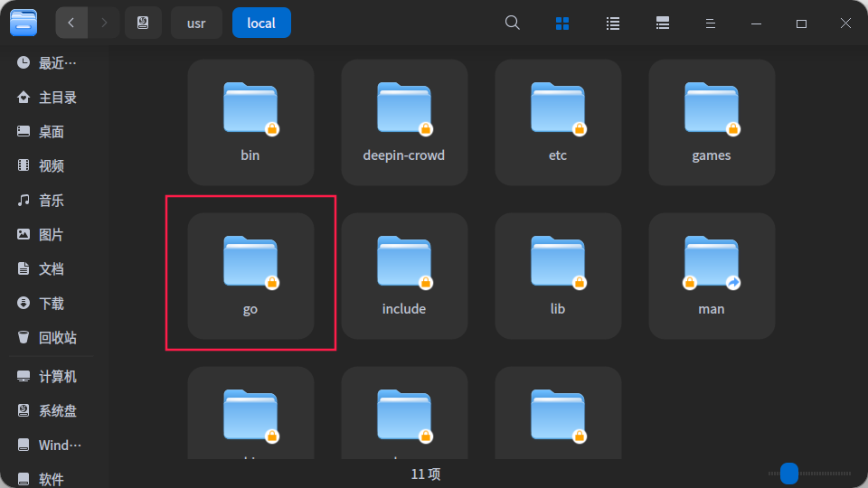
Task: Click the system disk breadcrumb icon
Action: [143, 23]
